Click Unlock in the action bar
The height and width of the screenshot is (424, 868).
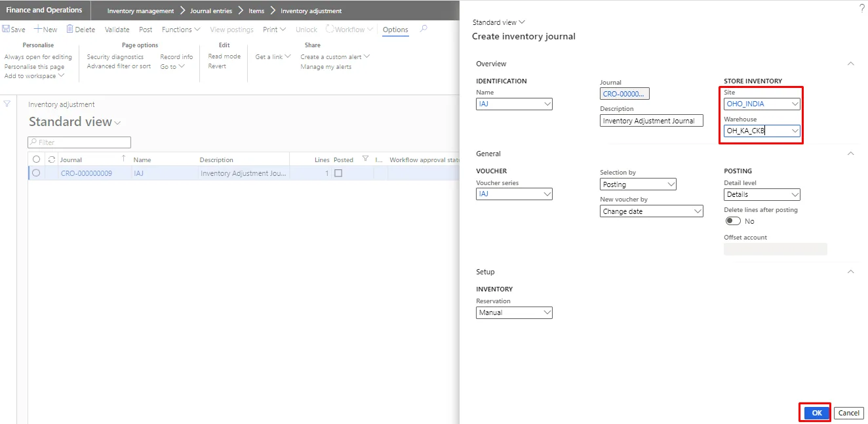tap(306, 30)
